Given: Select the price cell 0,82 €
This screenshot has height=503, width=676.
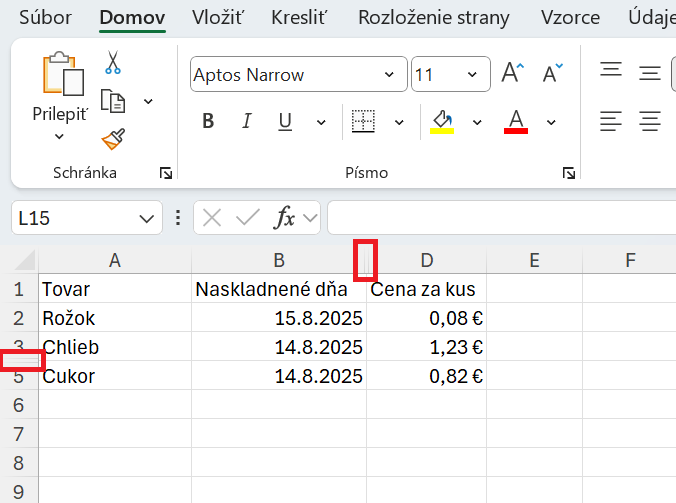Looking at the screenshot, I should [427, 376].
